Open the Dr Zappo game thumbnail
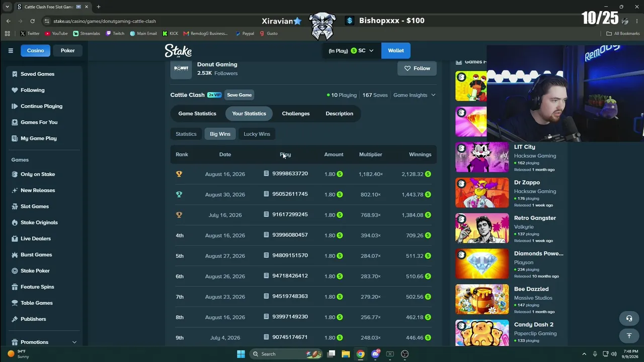 click(x=482, y=193)
